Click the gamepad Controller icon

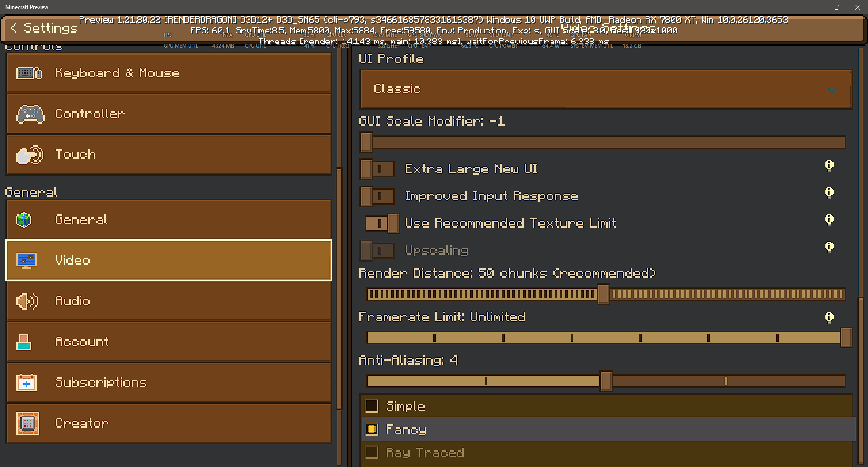[30, 114]
